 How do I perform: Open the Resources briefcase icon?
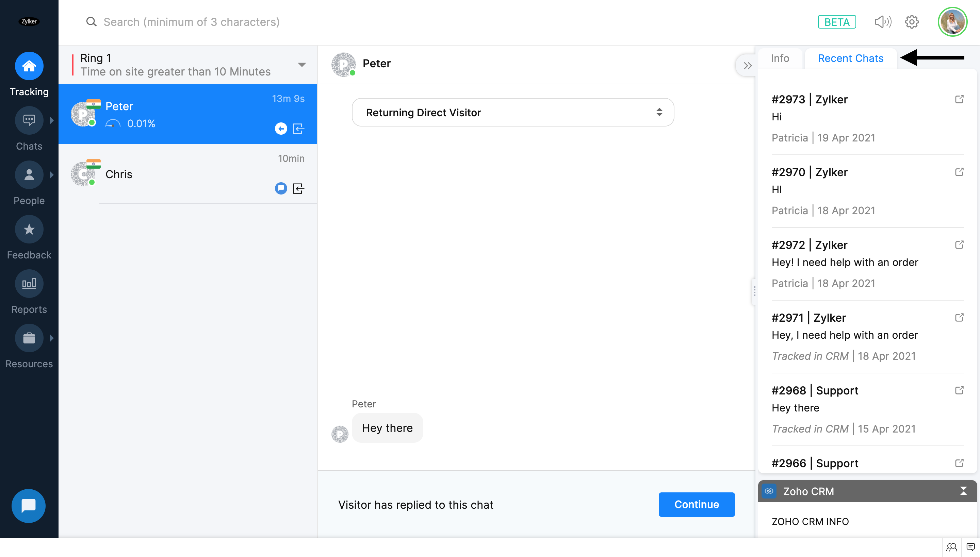29,338
